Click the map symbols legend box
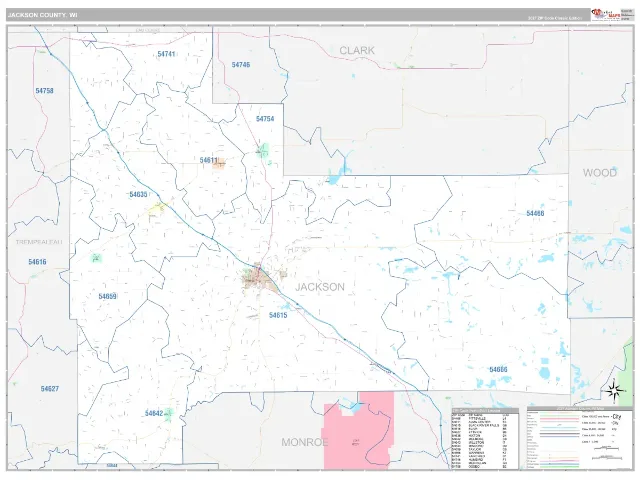640x480 pixels. coord(579,438)
